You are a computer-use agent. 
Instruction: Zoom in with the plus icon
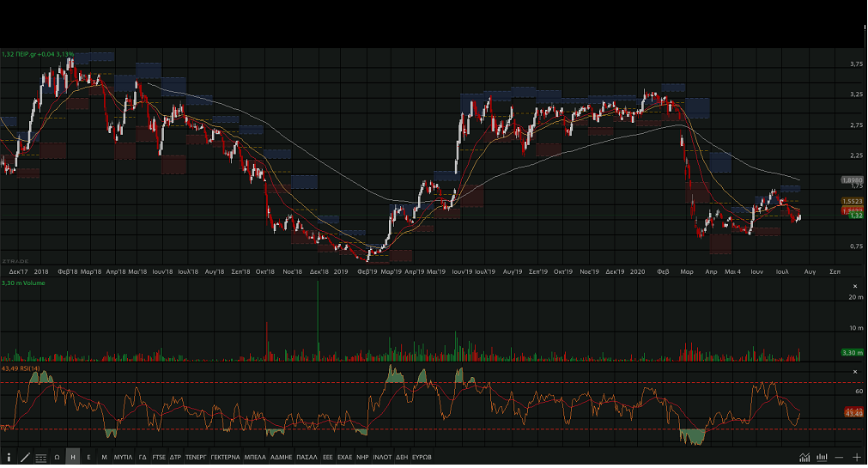(856, 458)
